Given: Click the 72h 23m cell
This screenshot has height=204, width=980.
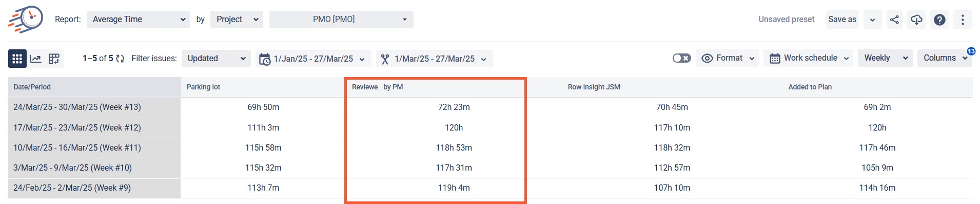Looking at the screenshot, I should click(454, 107).
